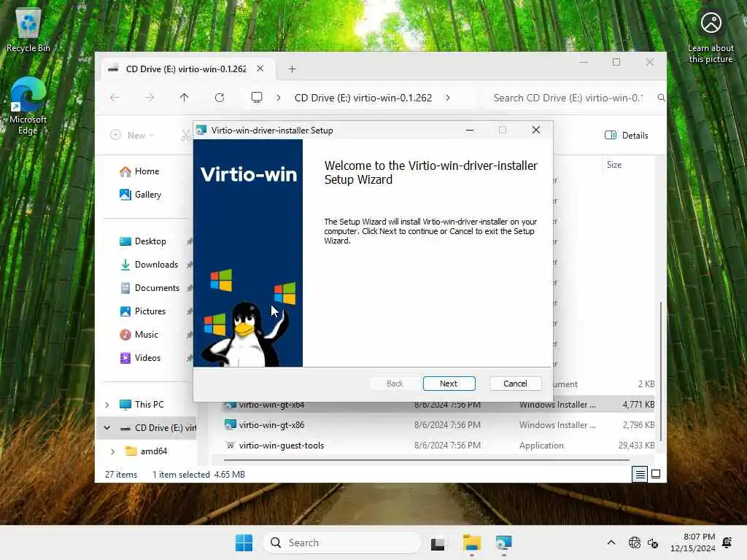Expand chevron after CD Drive breadcrumb

(448, 98)
